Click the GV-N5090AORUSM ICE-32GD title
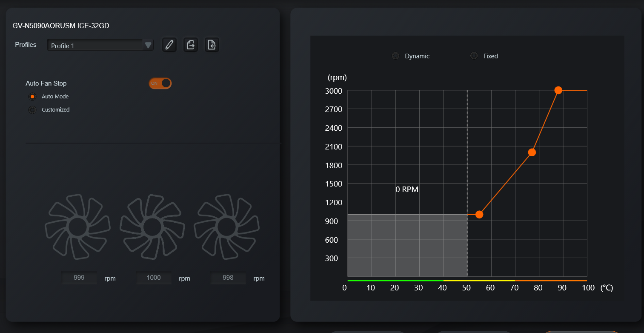This screenshot has height=333, width=644. pyautogui.click(x=61, y=26)
